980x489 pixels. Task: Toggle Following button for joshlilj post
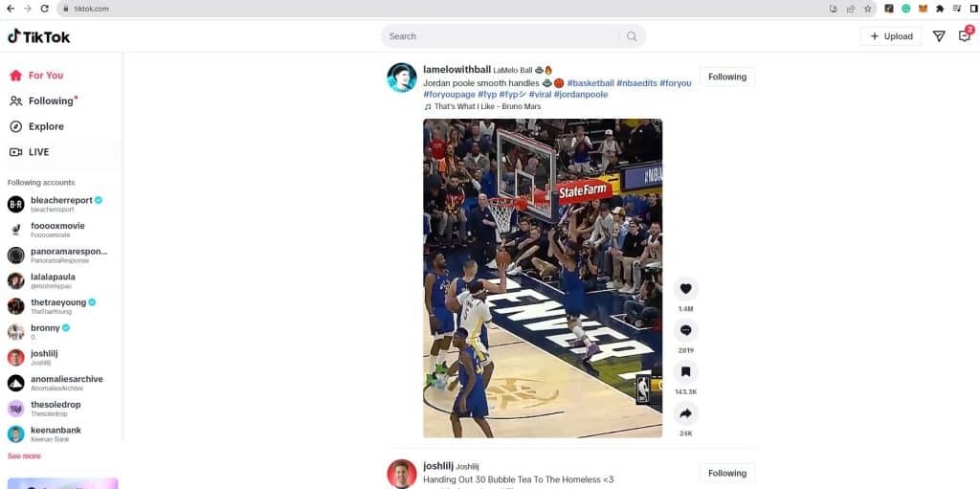click(x=726, y=473)
